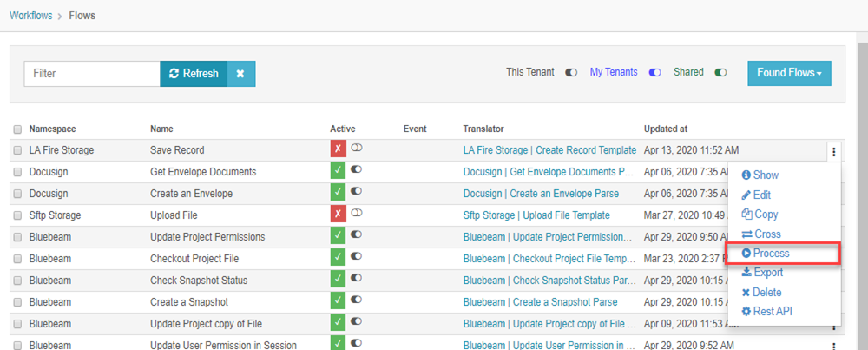Toggle My Tenants switch

(654, 73)
